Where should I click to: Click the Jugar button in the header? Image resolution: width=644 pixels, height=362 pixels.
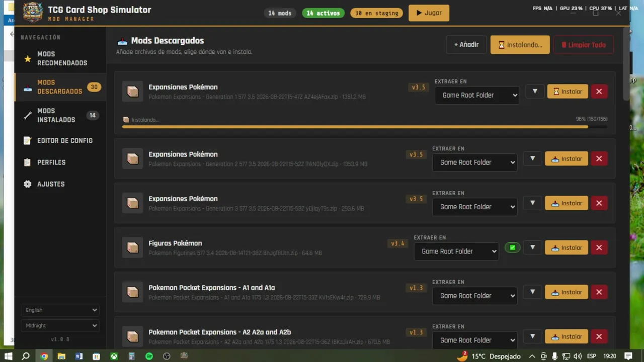(429, 13)
